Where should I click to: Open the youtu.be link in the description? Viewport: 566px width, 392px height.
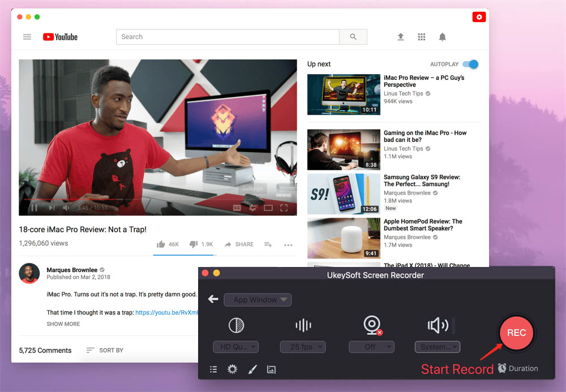click(x=167, y=312)
